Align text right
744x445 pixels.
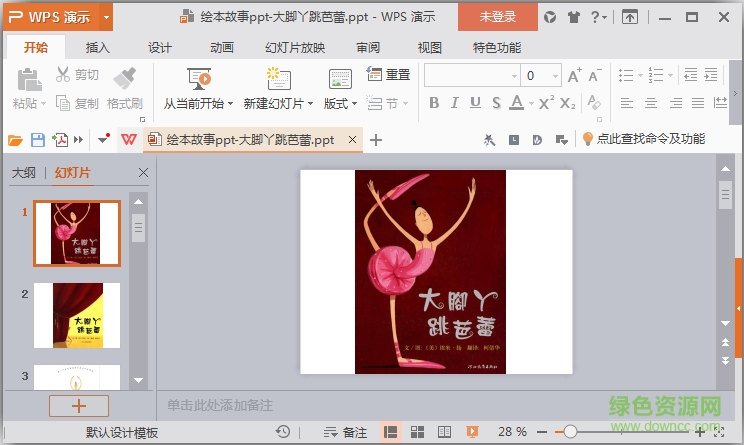tap(676, 103)
